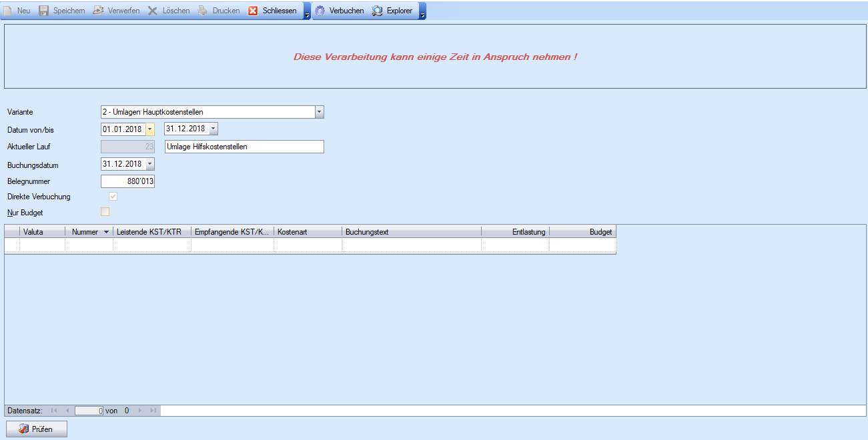868x440 pixels.
Task: Go to the next Datensatz record
Action: pyautogui.click(x=140, y=411)
